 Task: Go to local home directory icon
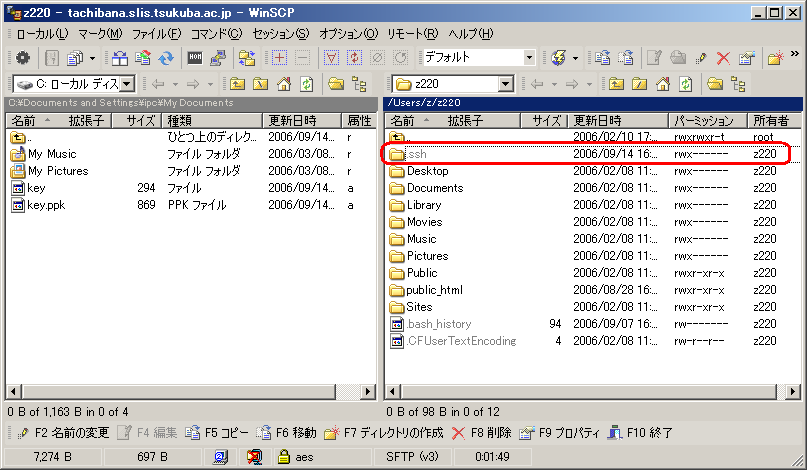(x=284, y=84)
